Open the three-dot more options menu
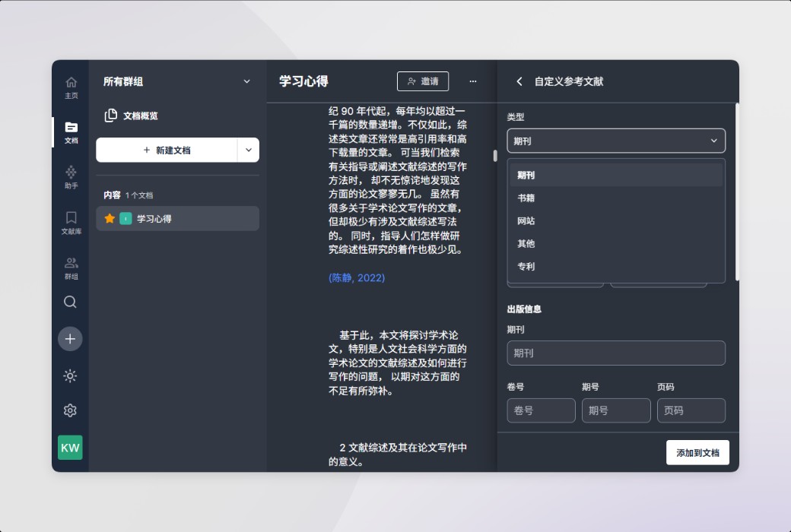The height and width of the screenshot is (532, 791). click(x=472, y=81)
